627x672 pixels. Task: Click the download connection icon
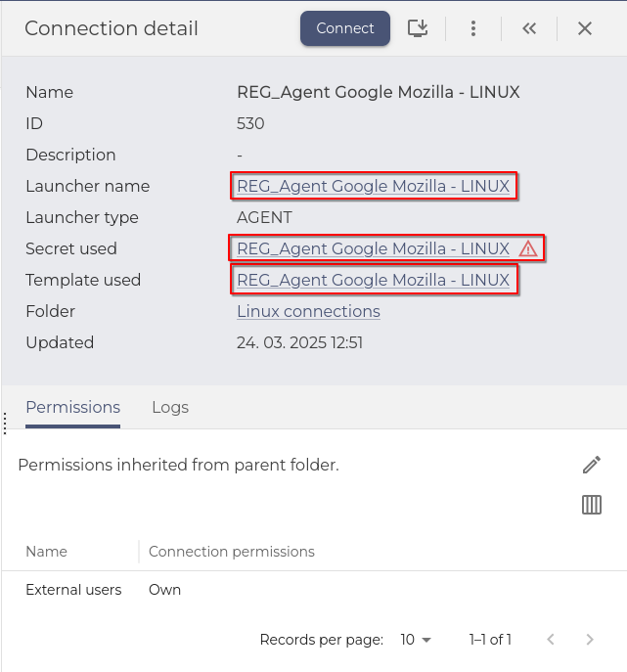pos(418,28)
